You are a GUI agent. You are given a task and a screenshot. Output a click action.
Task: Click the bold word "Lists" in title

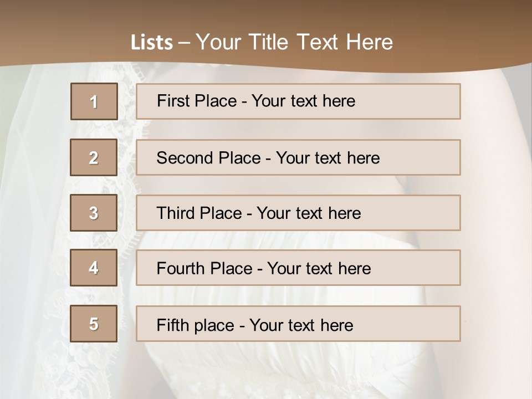pyautogui.click(x=152, y=43)
